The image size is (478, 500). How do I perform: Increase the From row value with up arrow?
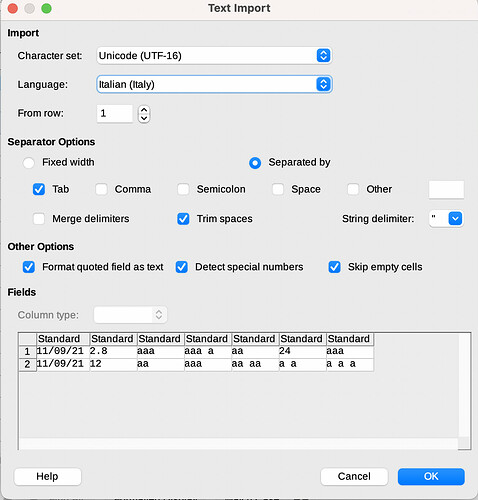click(144, 110)
